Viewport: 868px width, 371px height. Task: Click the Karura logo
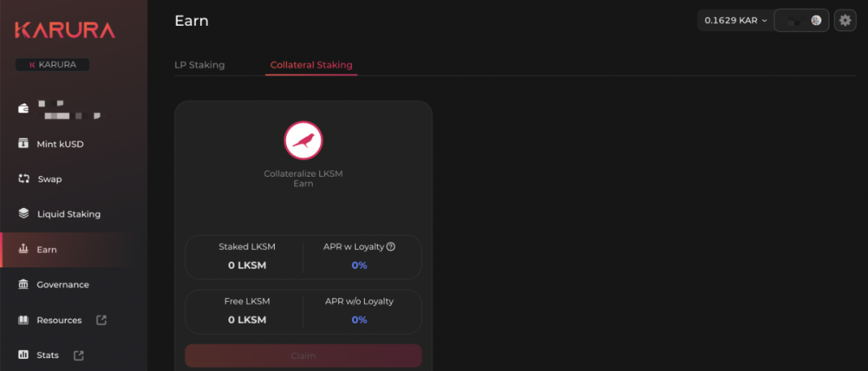(x=64, y=31)
